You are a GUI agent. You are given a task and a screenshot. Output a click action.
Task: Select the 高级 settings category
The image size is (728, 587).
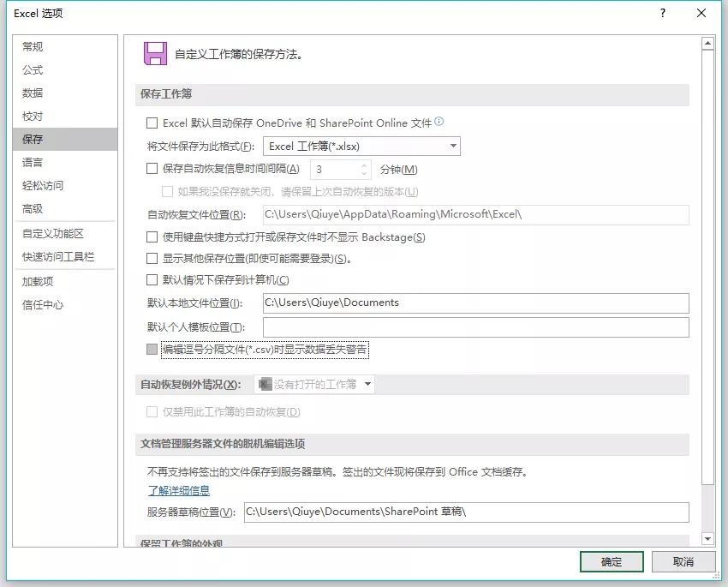33,208
